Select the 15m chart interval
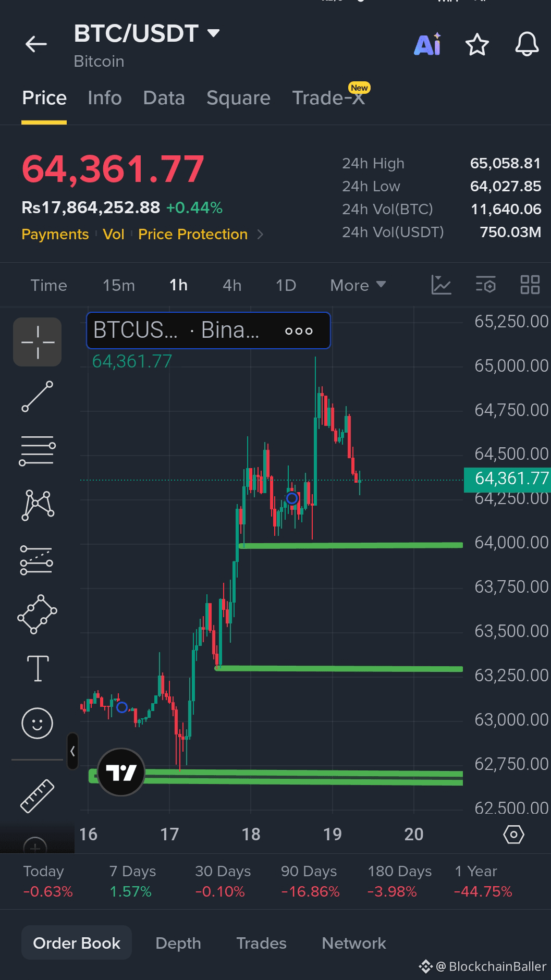Image resolution: width=551 pixels, height=980 pixels. tap(119, 285)
